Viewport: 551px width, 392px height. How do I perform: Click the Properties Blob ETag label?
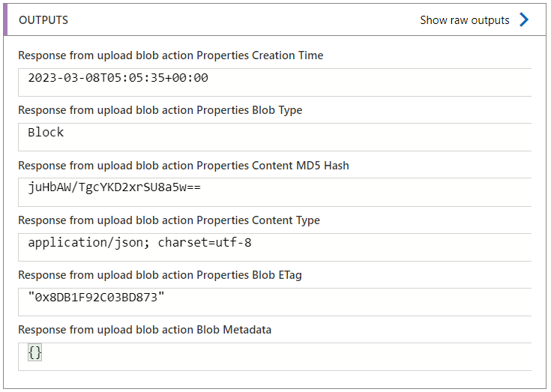point(160,275)
